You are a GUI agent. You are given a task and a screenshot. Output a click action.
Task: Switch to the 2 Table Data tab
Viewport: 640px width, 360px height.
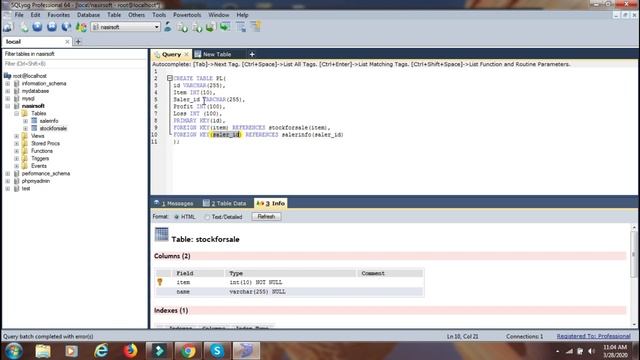click(x=225, y=203)
